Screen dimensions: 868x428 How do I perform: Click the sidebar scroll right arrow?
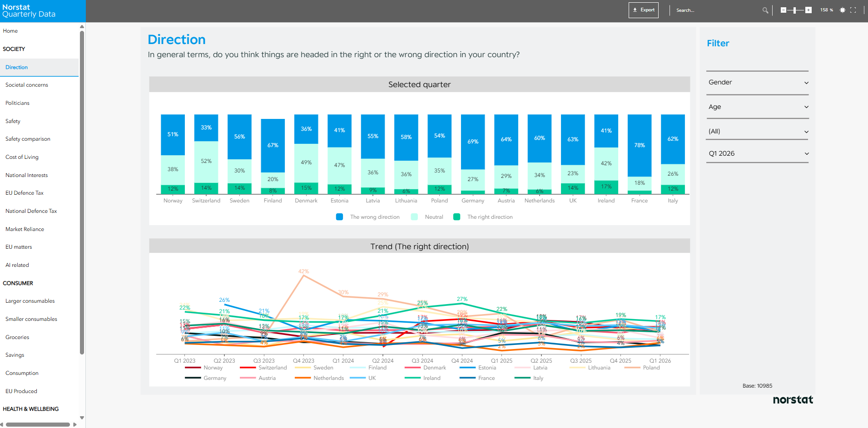75,425
